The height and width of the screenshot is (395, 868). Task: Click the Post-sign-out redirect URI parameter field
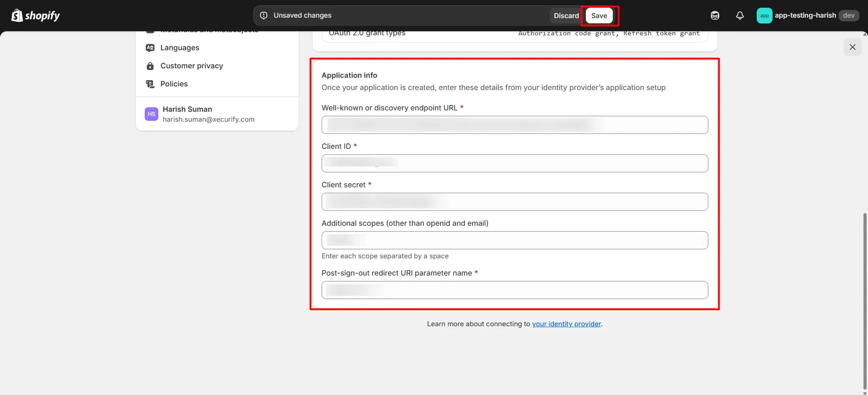tap(515, 290)
